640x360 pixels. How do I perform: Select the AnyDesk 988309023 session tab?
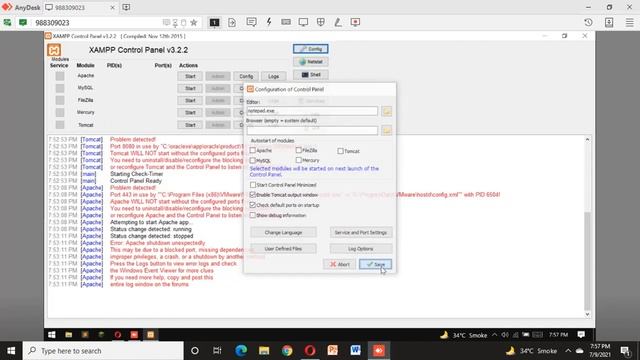(80, 7)
